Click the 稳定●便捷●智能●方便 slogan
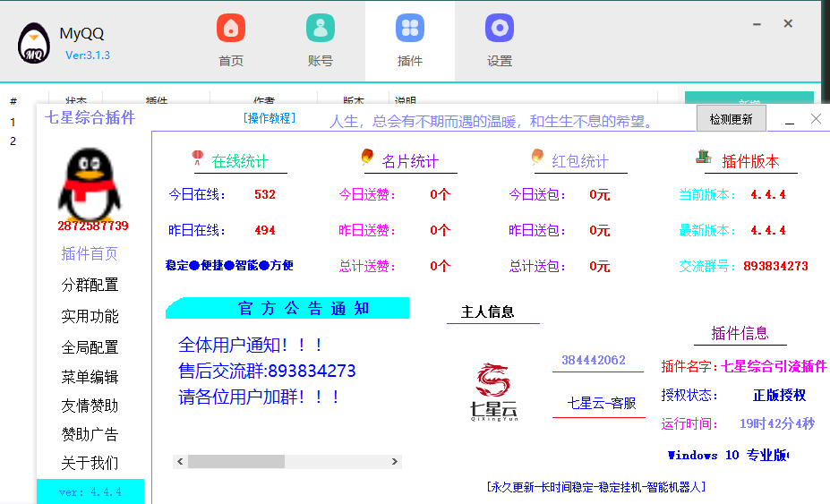830x504 pixels. coord(229,265)
